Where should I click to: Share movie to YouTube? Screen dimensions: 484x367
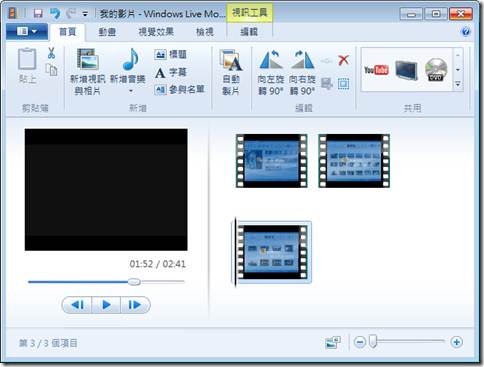point(376,70)
